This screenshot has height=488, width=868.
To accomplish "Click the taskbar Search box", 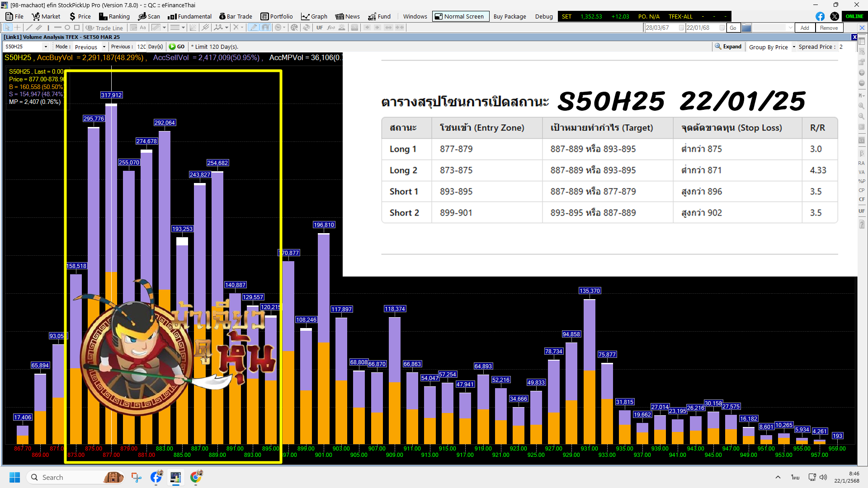I will point(76,477).
